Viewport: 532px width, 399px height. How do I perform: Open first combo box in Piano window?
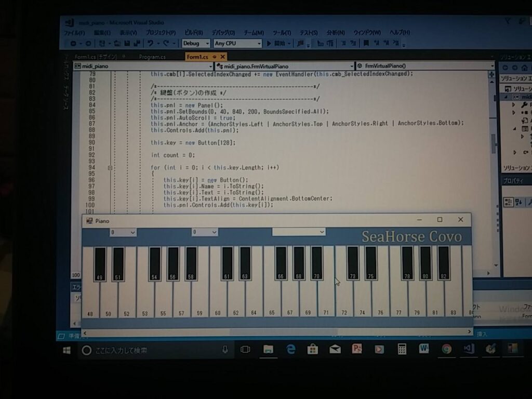pyautogui.click(x=123, y=232)
